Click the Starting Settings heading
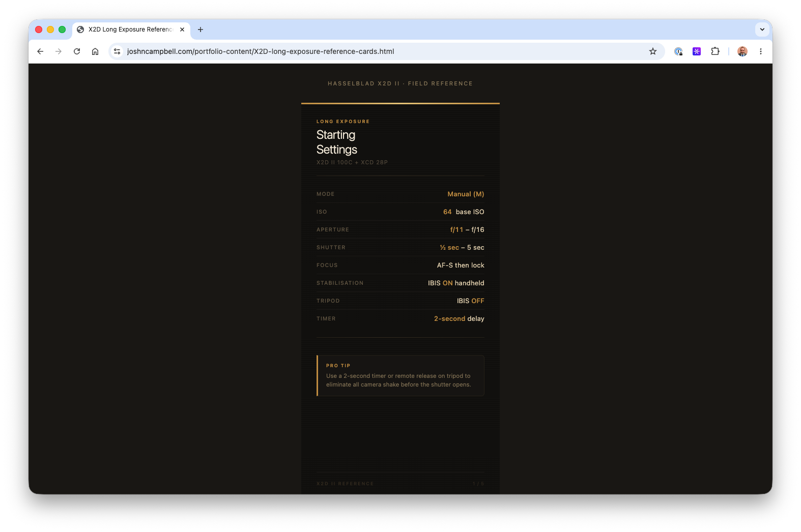801x532 pixels. tap(336, 142)
